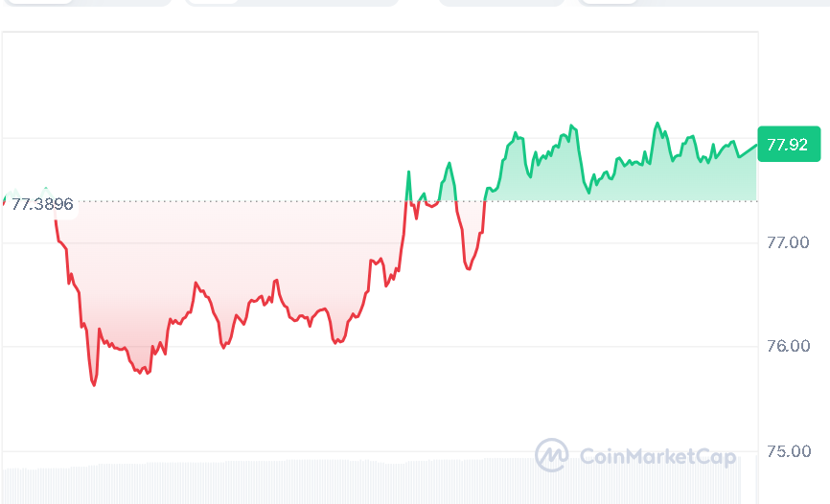Click the right end of the green line
The image size is (830, 504).
pyautogui.click(x=755, y=145)
